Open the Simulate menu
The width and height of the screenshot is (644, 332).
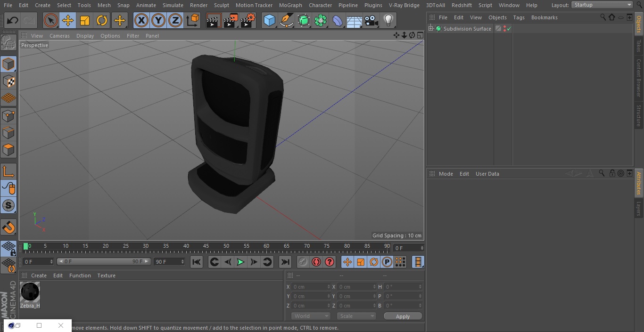click(173, 5)
